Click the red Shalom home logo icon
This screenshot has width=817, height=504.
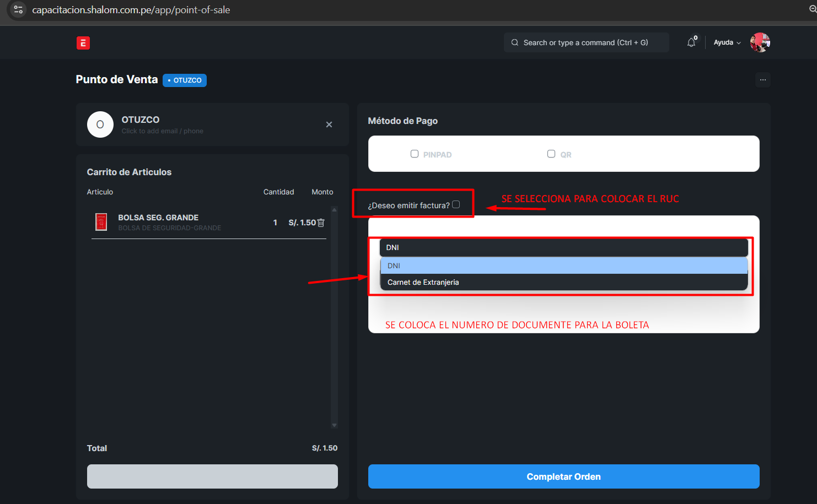pyautogui.click(x=83, y=43)
